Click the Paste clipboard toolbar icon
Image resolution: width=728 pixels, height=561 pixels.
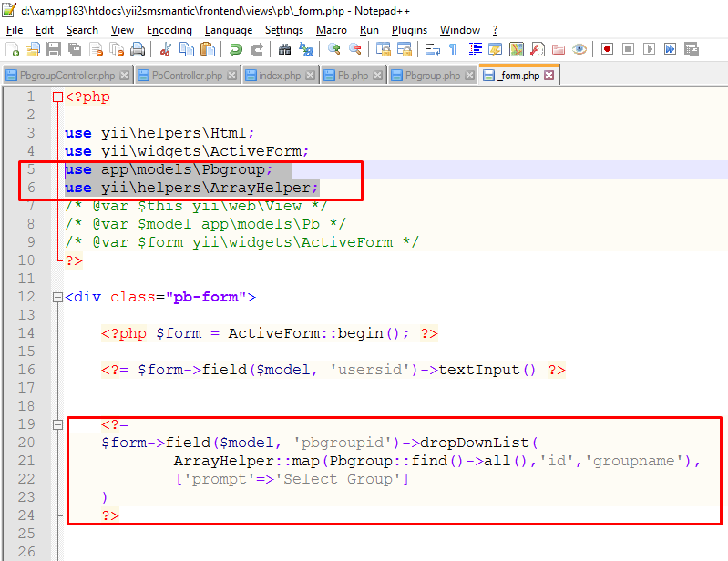tap(208, 49)
